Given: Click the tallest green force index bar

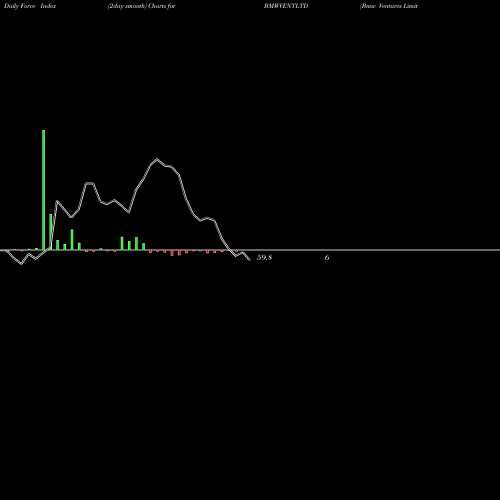Looking at the screenshot, I should click(44, 190).
